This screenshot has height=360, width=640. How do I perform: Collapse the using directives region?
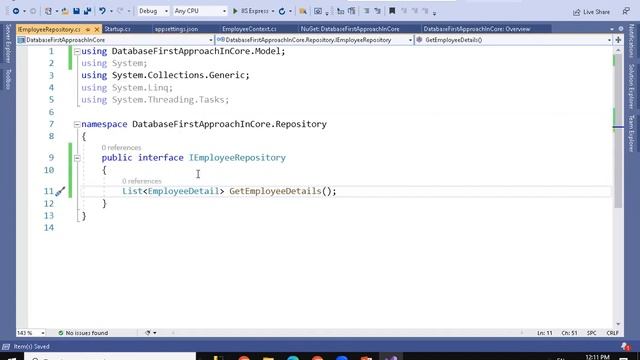point(77,51)
